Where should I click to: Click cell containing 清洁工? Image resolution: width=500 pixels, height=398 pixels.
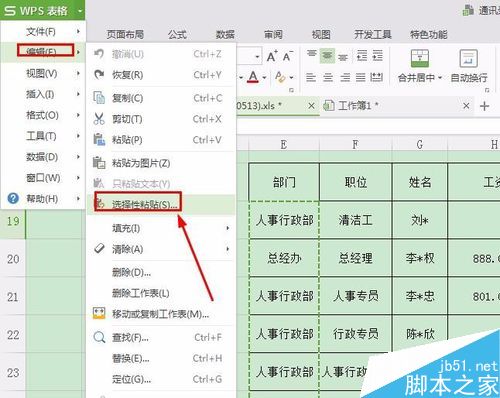pos(356,220)
